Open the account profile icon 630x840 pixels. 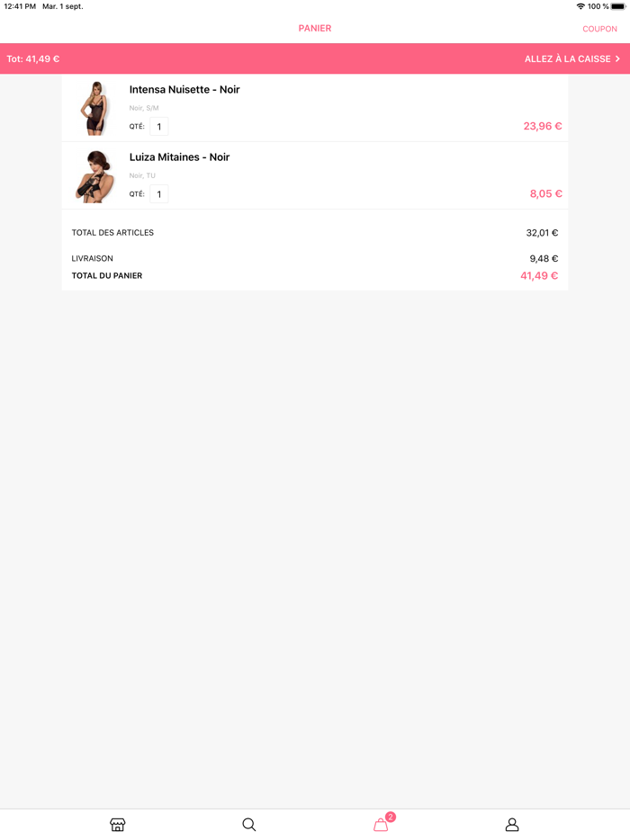[x=511, y=824]
